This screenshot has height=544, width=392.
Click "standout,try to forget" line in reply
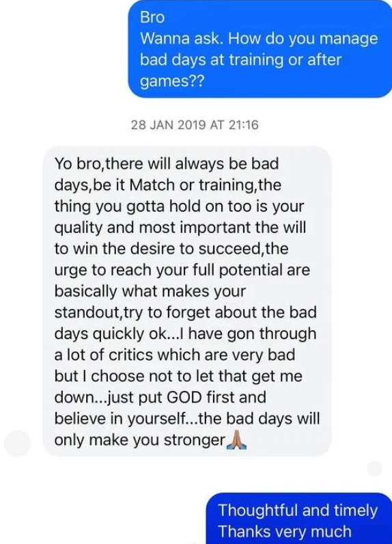click(x=186, y=312)
